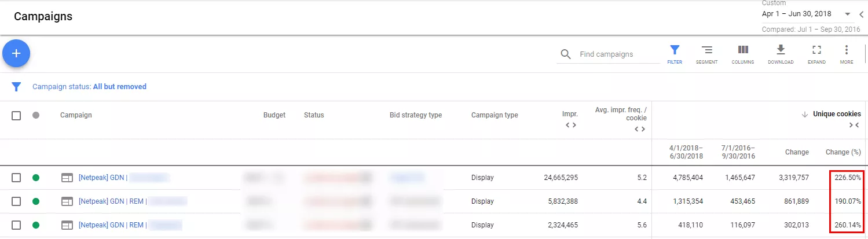This screenshot has width=868, height=239.
Task: Open the first [Netpeak] GDN campaign link
Action: click(x=104, y=178)
